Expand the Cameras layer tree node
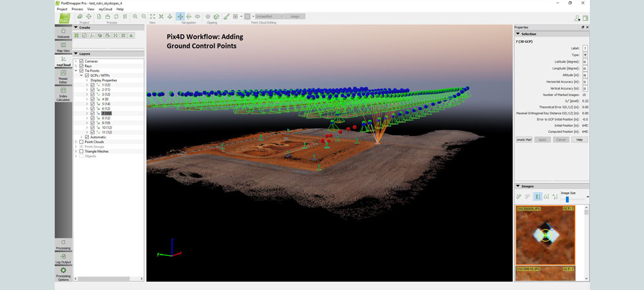Screen dimensions: 644x290 click(75, 61)
